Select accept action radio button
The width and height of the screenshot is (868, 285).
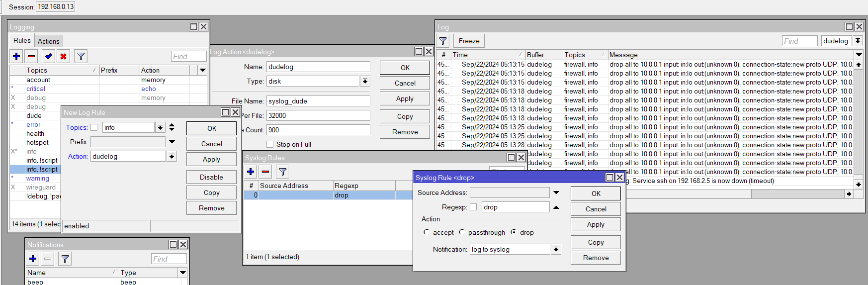coord(427,232)
